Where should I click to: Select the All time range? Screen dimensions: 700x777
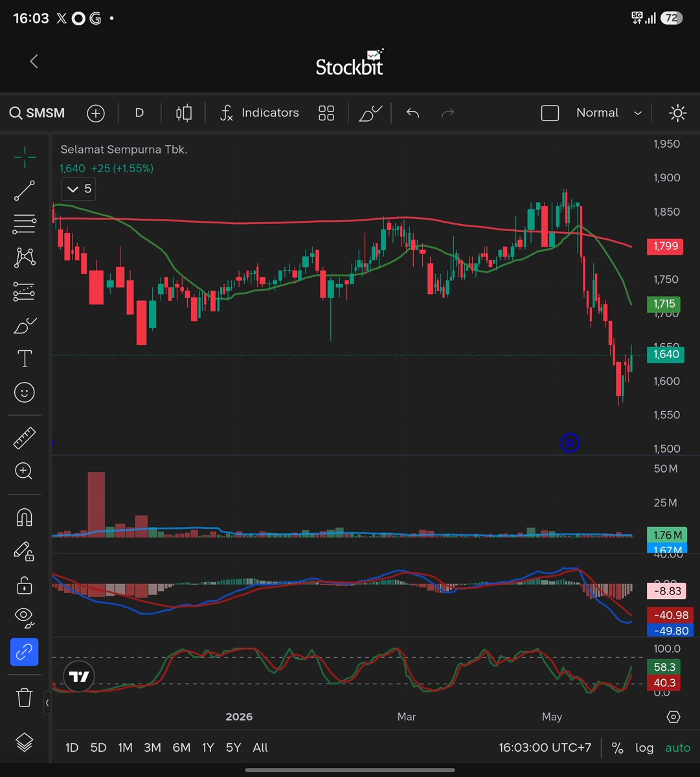tap(260, 748)
